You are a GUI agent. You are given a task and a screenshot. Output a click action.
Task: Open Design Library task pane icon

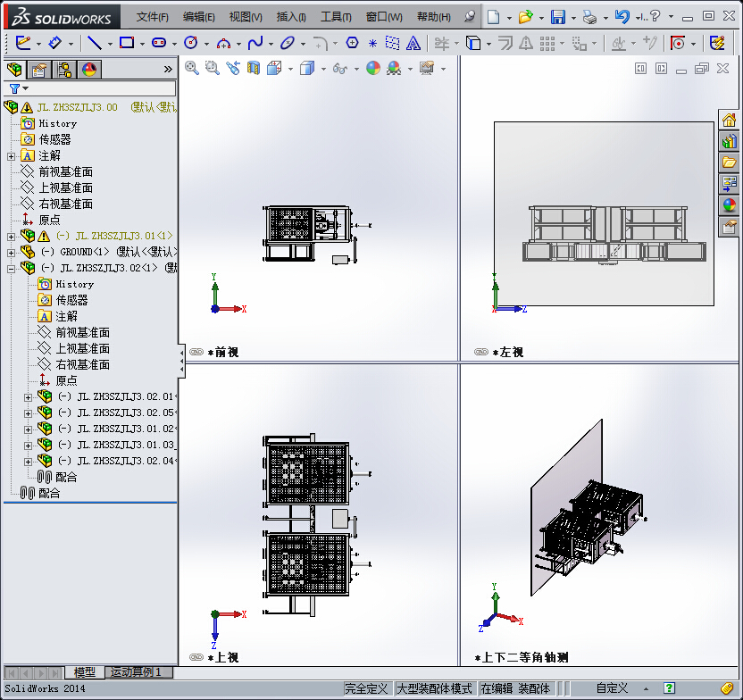[x=729, y=141]
